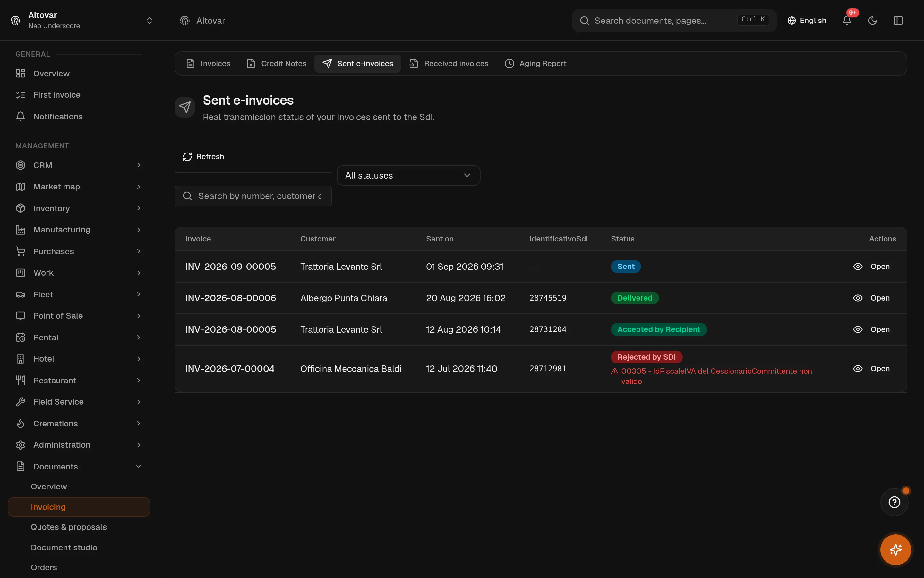View invoice INV-2026-09-00005 via eye icon
The width and height of the screenshot is (924, 578).
pos(858,267)
